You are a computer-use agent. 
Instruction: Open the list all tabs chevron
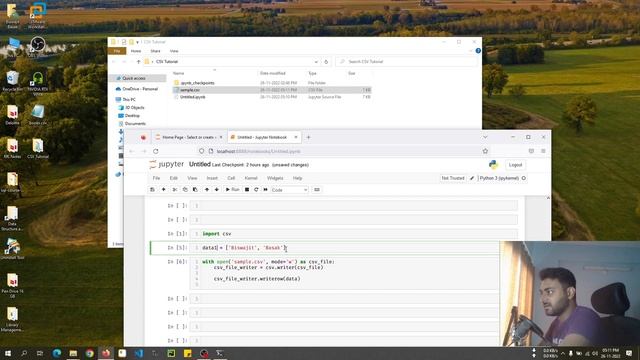485,137
